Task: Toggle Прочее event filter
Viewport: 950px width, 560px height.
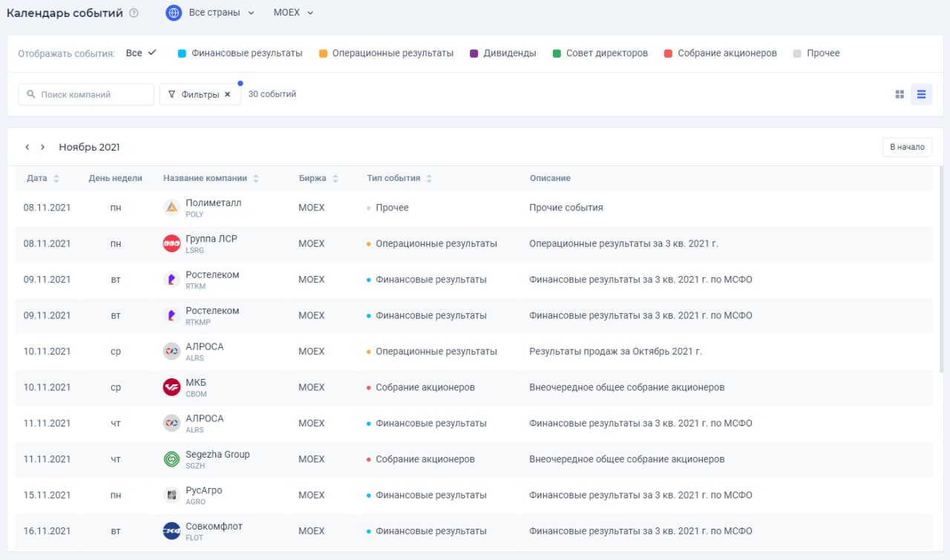Action: (816, 53)
